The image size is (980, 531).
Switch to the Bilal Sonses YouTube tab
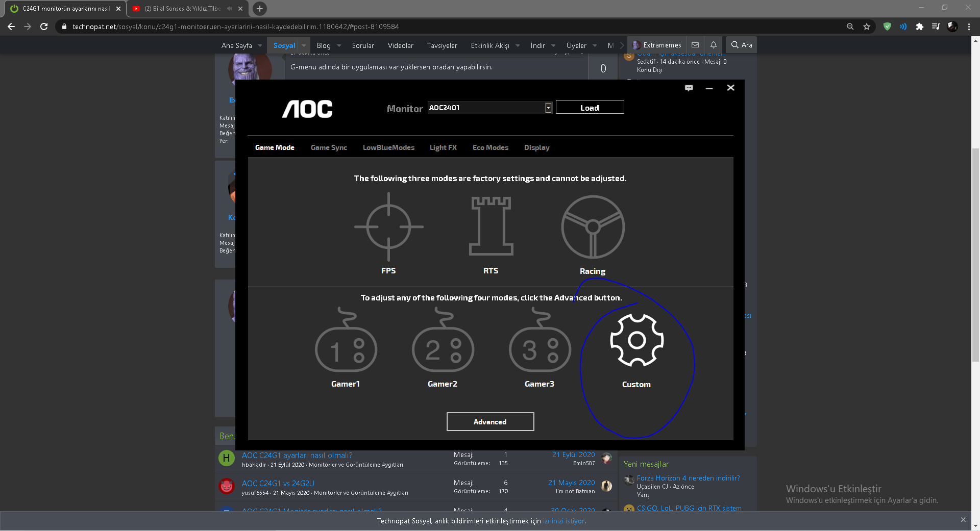point(182,9)
